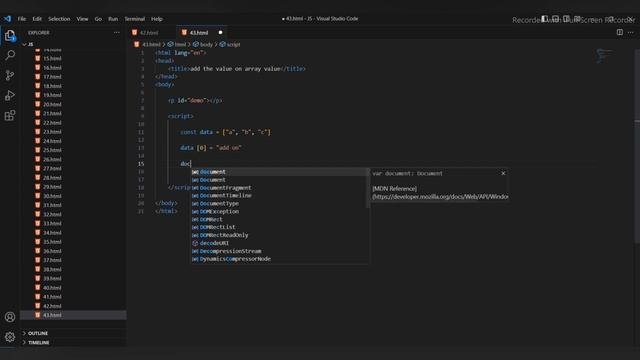Open the File menu
Viewport: 640px width, 360px height.
(x=22, y=19)
